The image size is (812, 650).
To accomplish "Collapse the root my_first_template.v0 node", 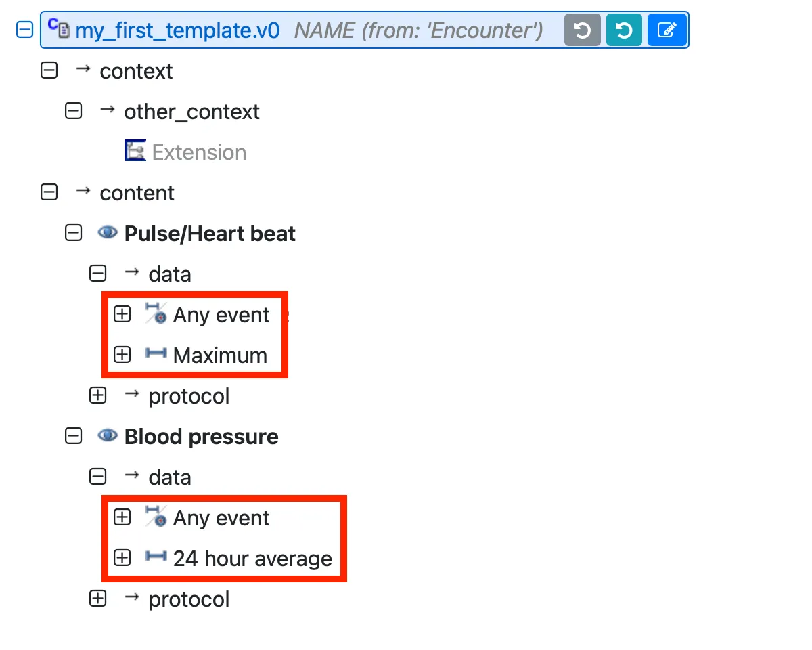I will [x=25, y=30].
